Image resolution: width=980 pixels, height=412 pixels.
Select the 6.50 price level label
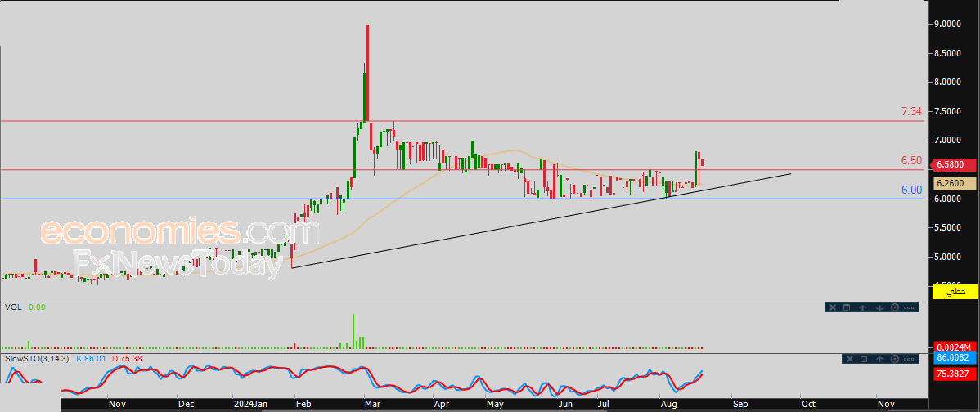click(x=911, y=160)
